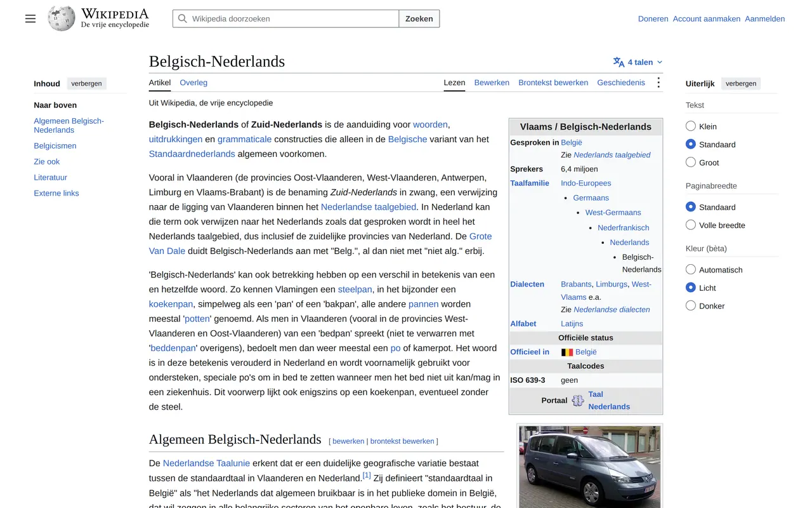The image size is (812, 508).
Task: Open the Brontekst bewerken tab
Action: [553, 83]
